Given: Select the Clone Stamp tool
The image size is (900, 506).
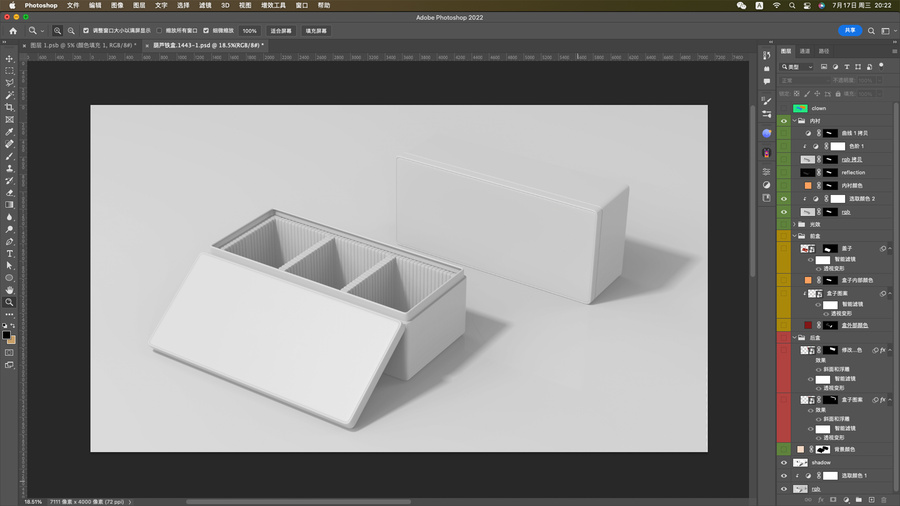Looking at the screenshot, I should [x=9, y=168].
